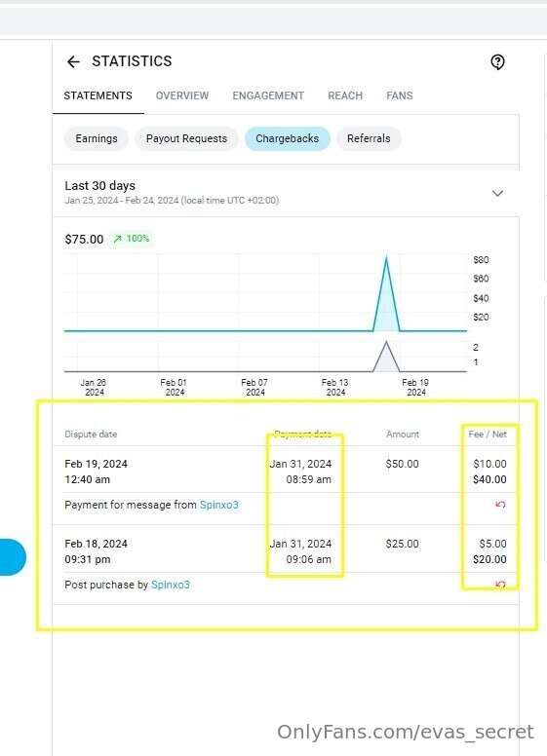Click the '$25.00' amount cell
This screenshot has height=756, width=547.
[x=403, y=544]
